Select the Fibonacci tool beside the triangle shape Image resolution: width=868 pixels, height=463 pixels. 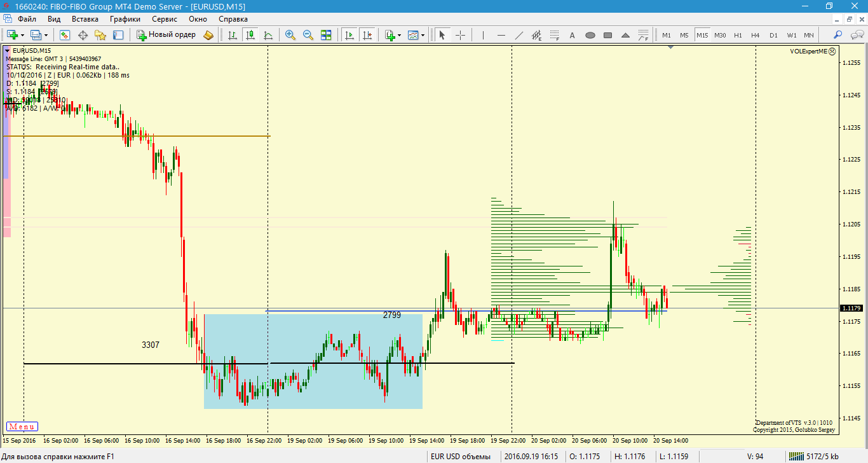(x=644, y=35)
